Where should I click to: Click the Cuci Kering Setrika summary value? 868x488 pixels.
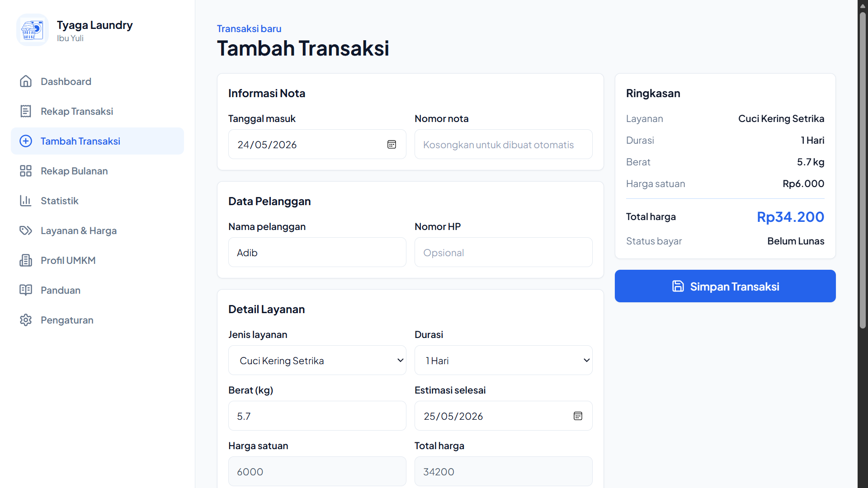[781, 119]
